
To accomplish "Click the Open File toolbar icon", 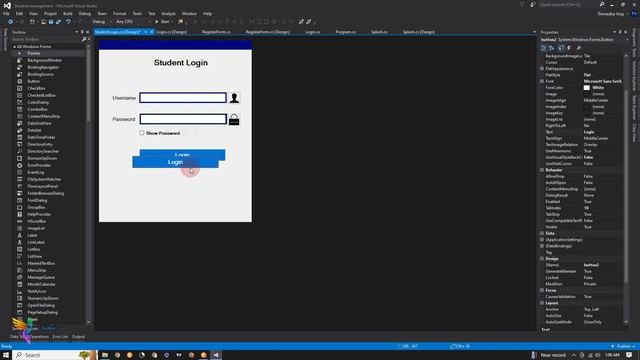I will (43, 22).
